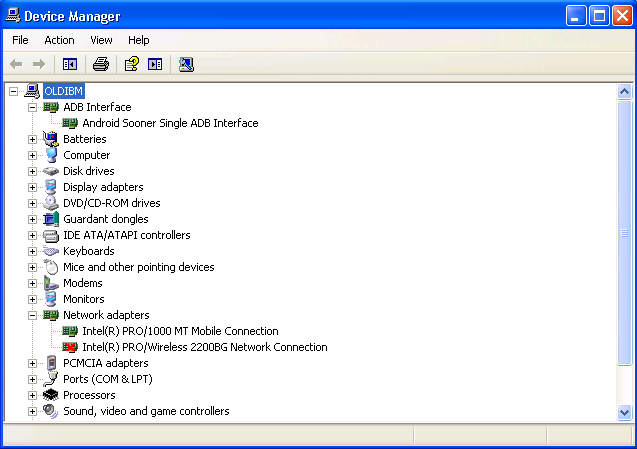Click the Sound, video and game controllers icon

click(51, 411)
